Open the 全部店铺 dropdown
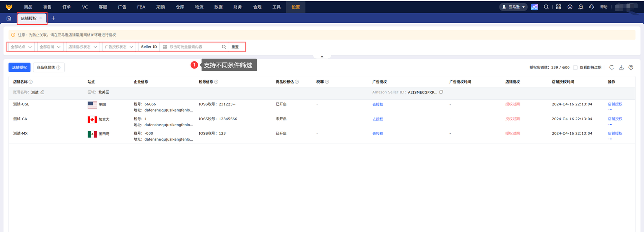644x232 pixels. click(50, 47)
